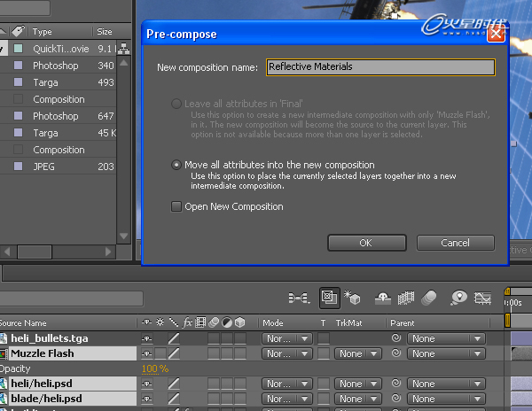Click Project panel scroll down arrow
Image resolution: width=532 pixels, height=411 pixels.
pyautogui.click(x=124, y=237)
